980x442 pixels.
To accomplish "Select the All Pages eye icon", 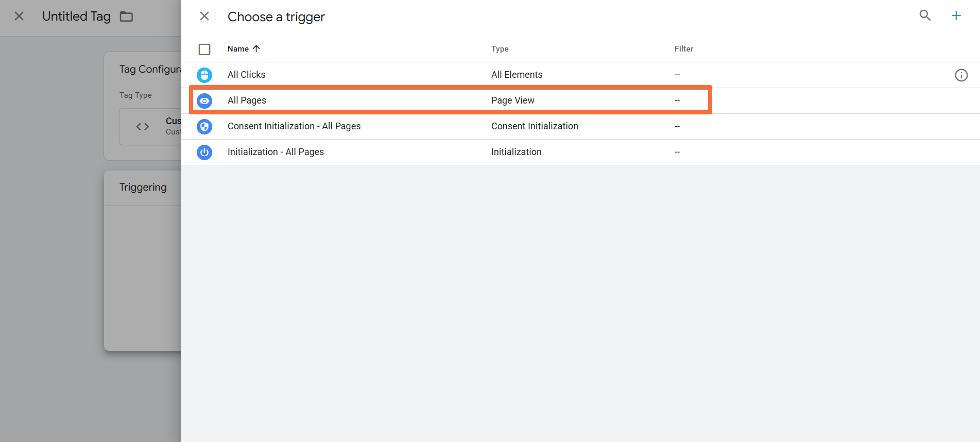I will 204,101.
